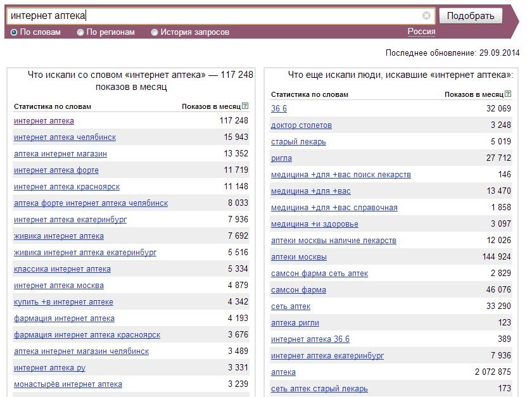Click the 'Подобрать' button
Image resolution: width=532 pixels, height=397 pixels.
pos(471,16)
